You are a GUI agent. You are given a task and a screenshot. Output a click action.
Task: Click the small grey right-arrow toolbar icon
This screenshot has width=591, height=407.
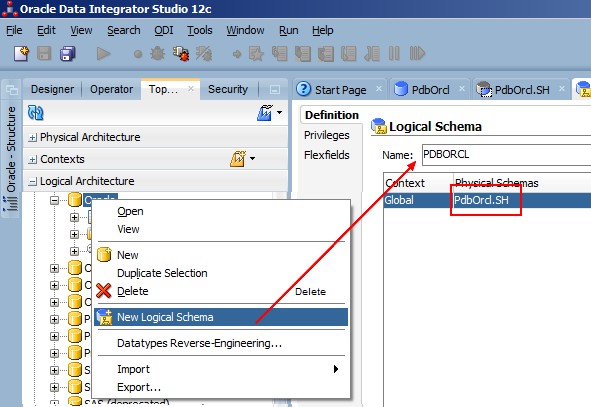[237, 54]
